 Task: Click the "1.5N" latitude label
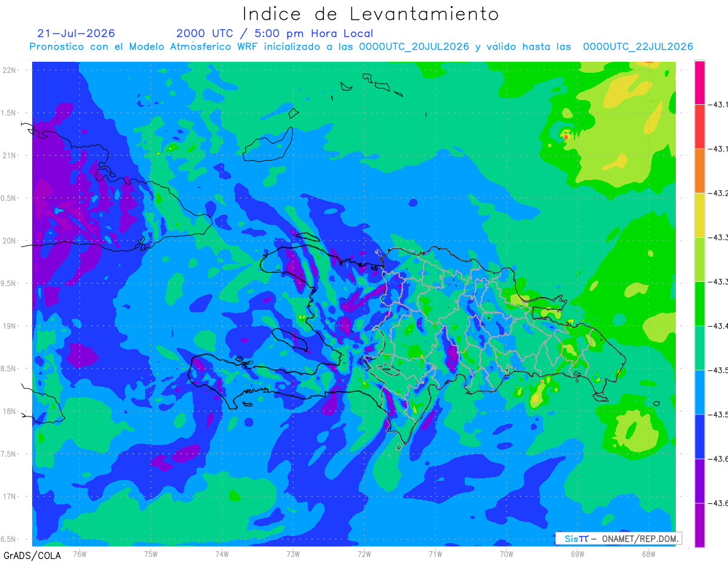pos(9,113)
